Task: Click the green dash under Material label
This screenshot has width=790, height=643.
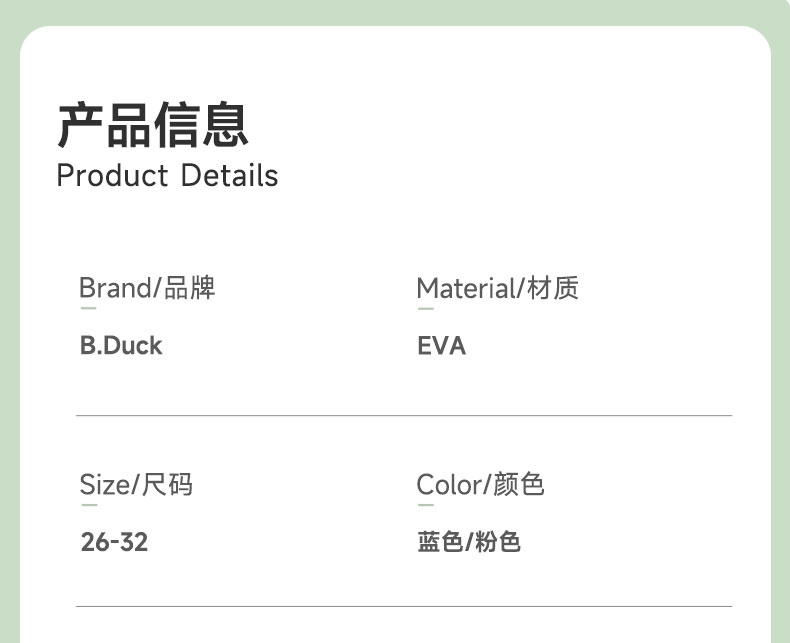Action: point(425,309)
